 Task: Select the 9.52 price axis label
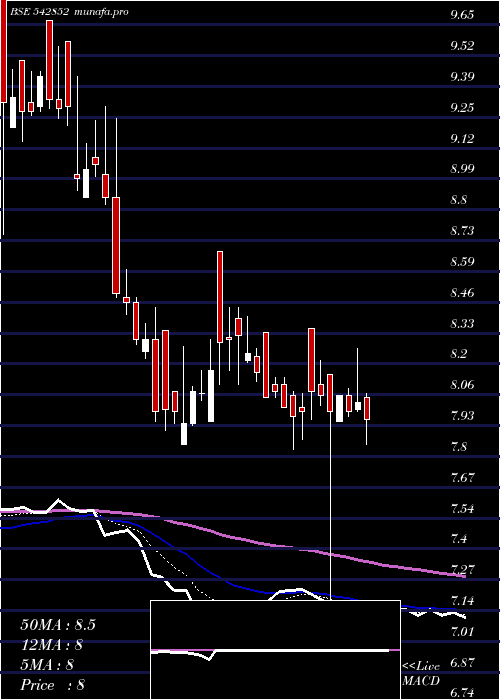point(462,46)
